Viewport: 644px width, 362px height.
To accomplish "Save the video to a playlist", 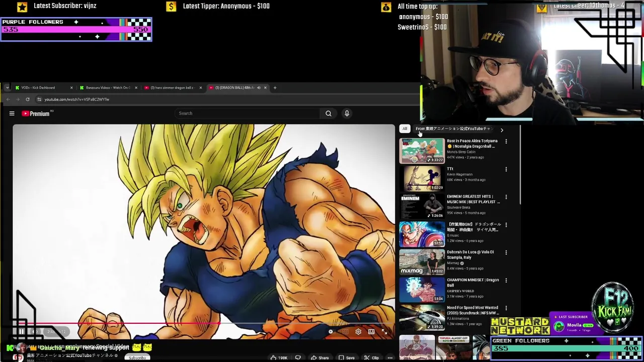I will [x=346, y=358].
